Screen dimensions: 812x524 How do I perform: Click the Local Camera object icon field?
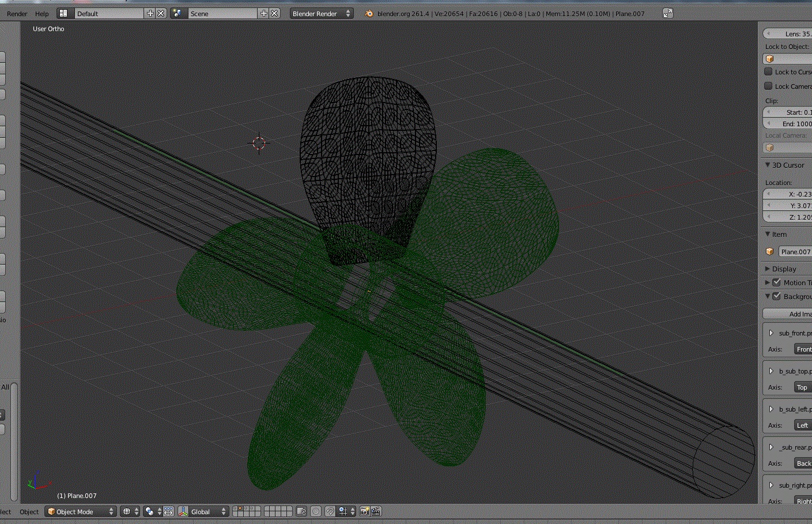click(787, 148)
